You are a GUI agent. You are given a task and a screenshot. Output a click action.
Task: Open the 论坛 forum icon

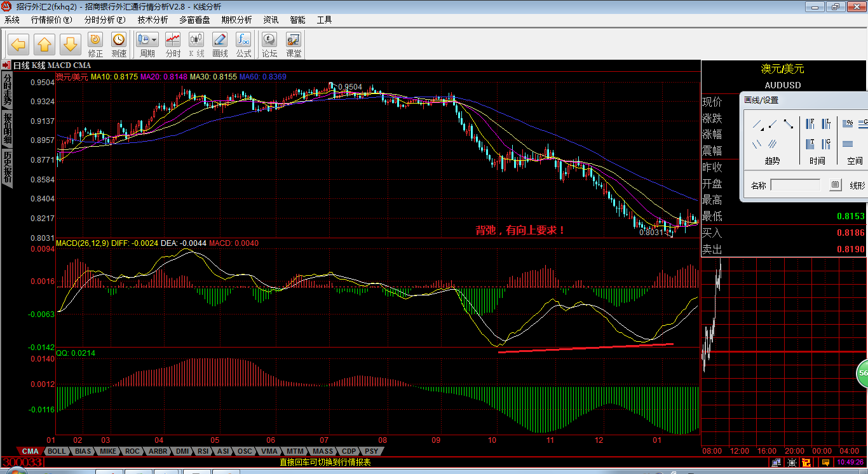point(269,44)
